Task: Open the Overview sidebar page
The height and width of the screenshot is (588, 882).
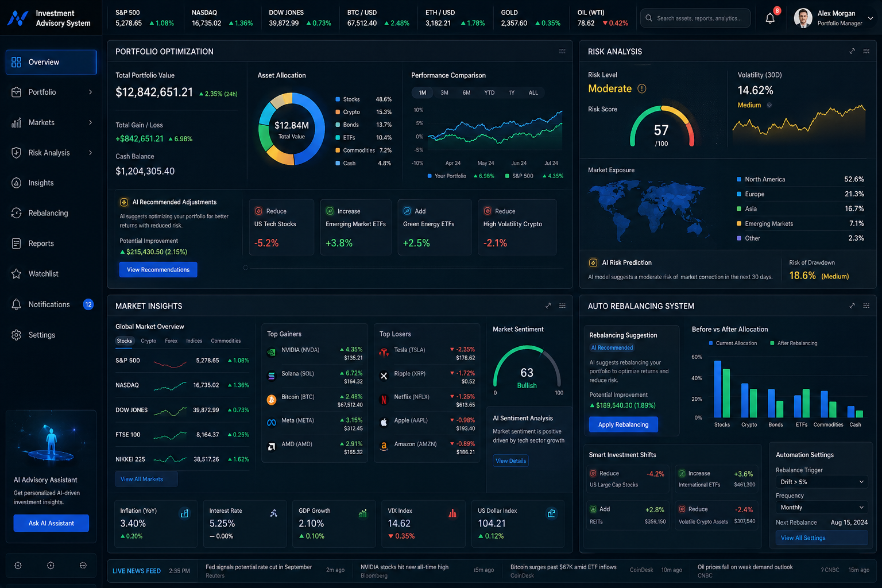Action: coord(51,62)
